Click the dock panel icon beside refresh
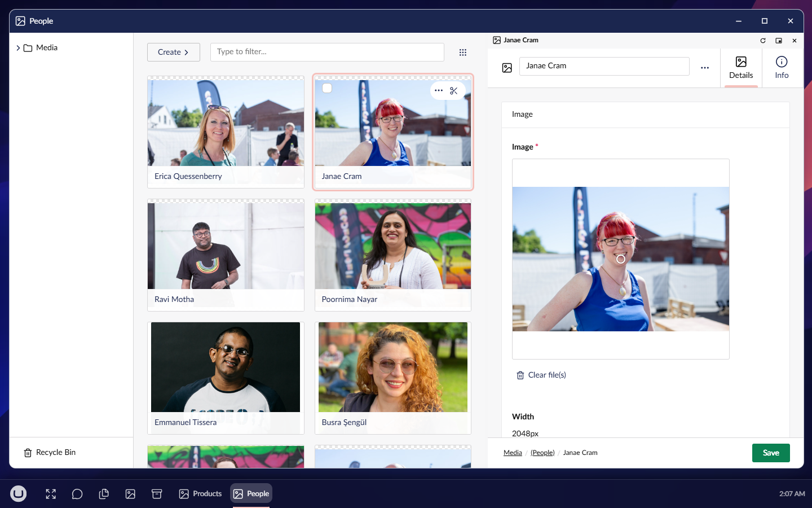812x508 pixels. [779, 41]
